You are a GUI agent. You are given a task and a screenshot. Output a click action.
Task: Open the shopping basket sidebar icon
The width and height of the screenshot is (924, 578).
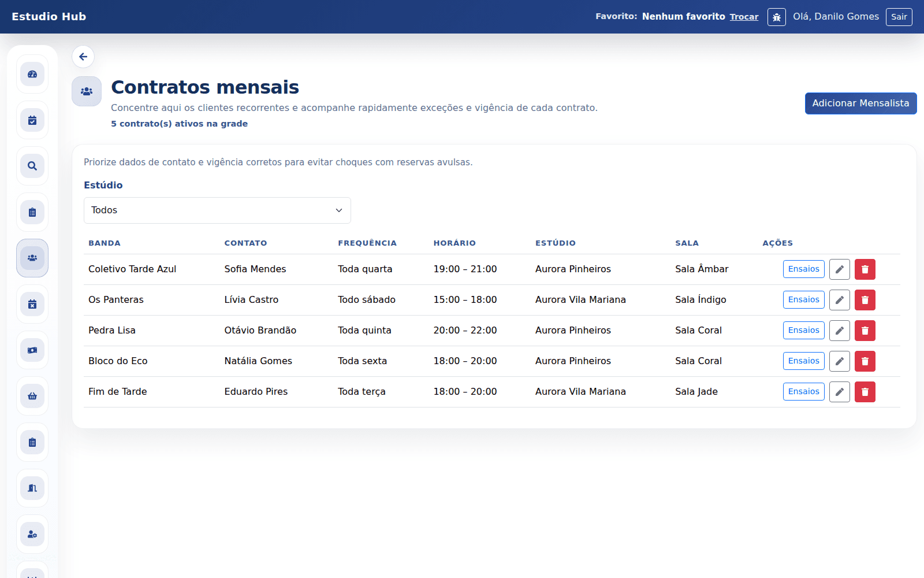32,396
